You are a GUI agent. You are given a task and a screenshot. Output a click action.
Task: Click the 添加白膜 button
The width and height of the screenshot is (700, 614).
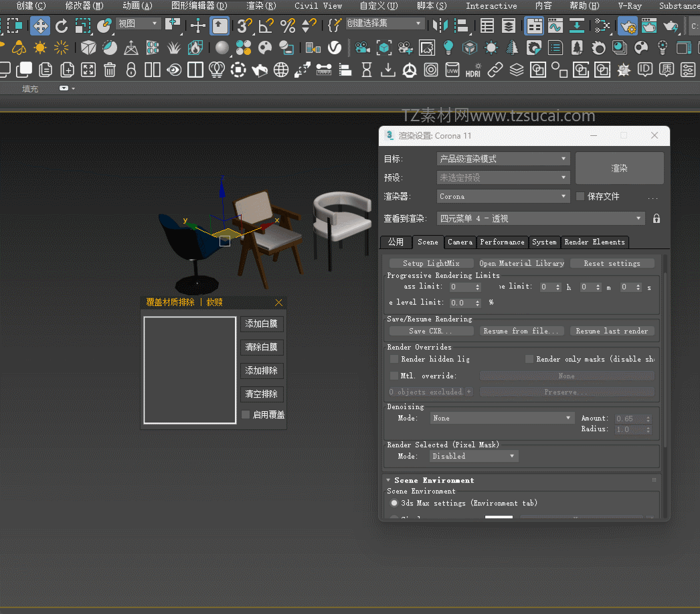click(261, 324)
